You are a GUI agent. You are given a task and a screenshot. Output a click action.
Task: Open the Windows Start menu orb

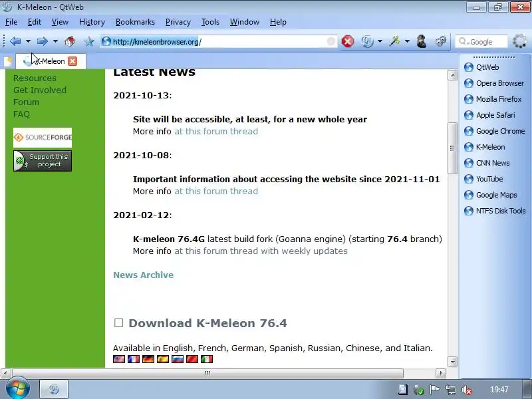click(x=18, y=388)
